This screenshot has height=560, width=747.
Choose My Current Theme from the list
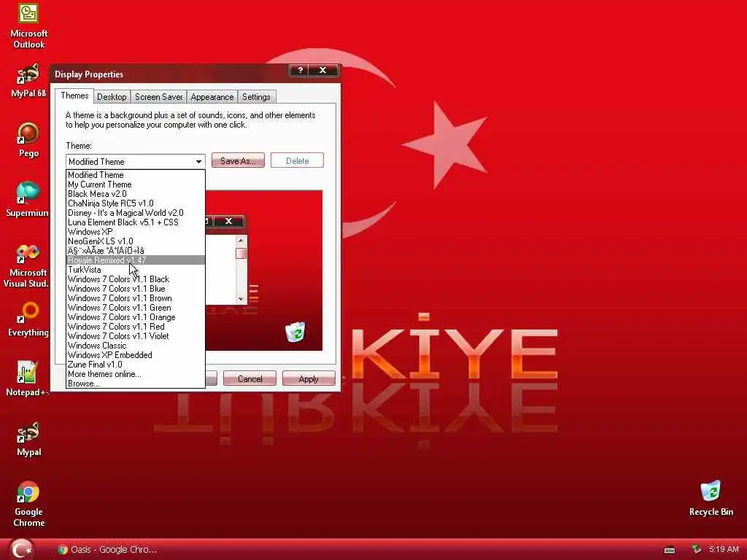pos(135,184)
